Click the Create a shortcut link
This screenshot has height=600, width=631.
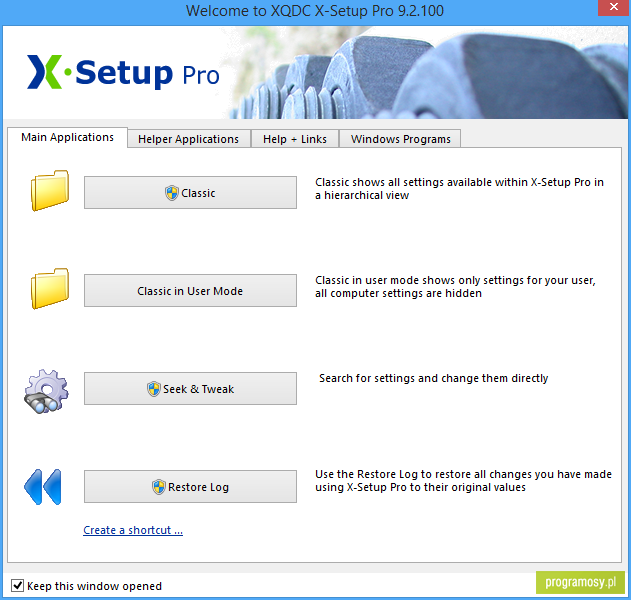click(133, 530)
